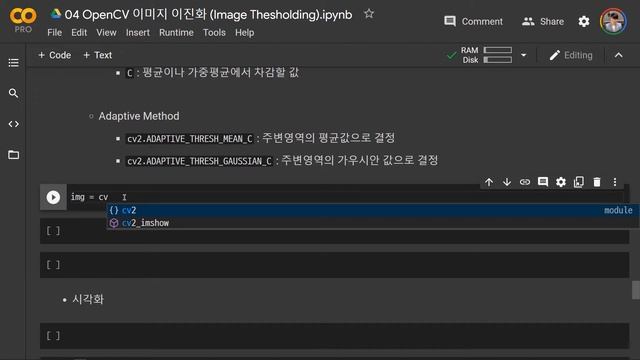This screenshot has height=360, width=640.
Task: Share the notebook
Action: pos(543,21)
